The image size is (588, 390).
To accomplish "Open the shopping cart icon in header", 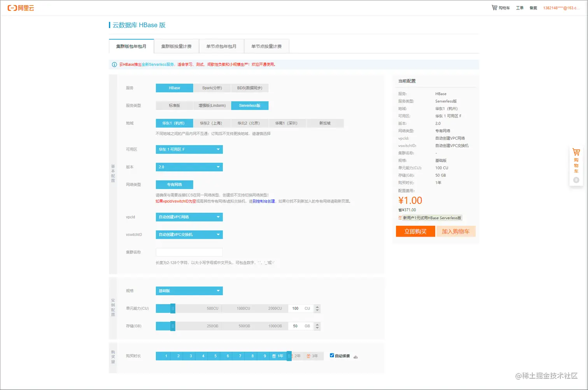I will coord(494,8).
